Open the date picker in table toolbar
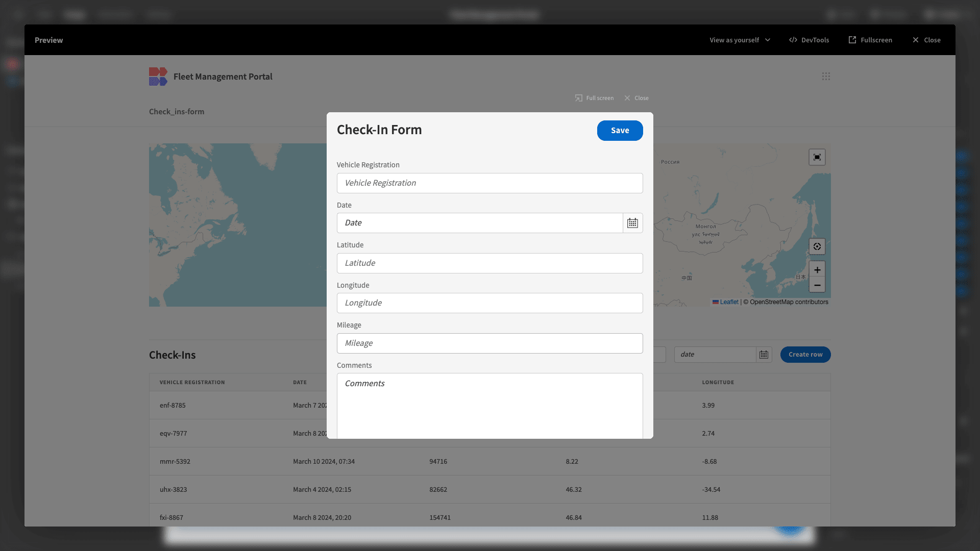 (763, 354)
